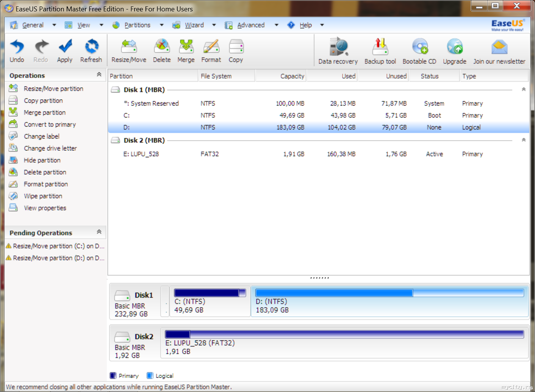Expand the Partitions menu dropdown arrow
Viewport: 535px width, 392px height.
click(x=161, y=25)
